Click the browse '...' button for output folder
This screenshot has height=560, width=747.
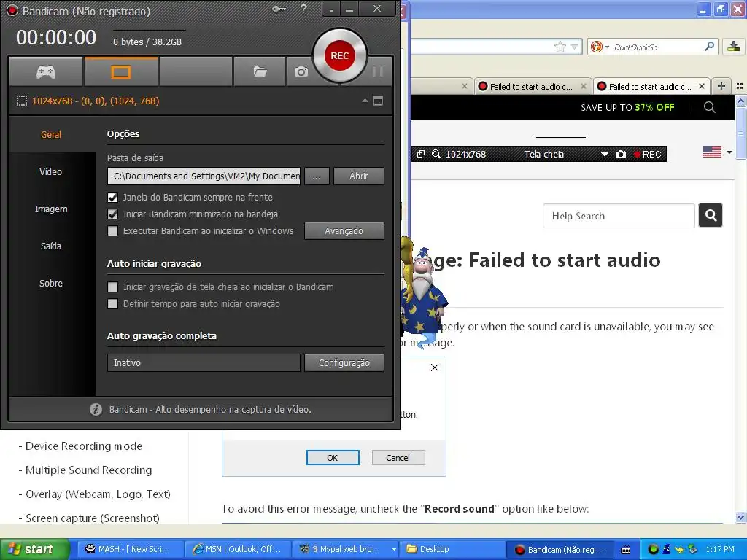(x=317, y=176)
